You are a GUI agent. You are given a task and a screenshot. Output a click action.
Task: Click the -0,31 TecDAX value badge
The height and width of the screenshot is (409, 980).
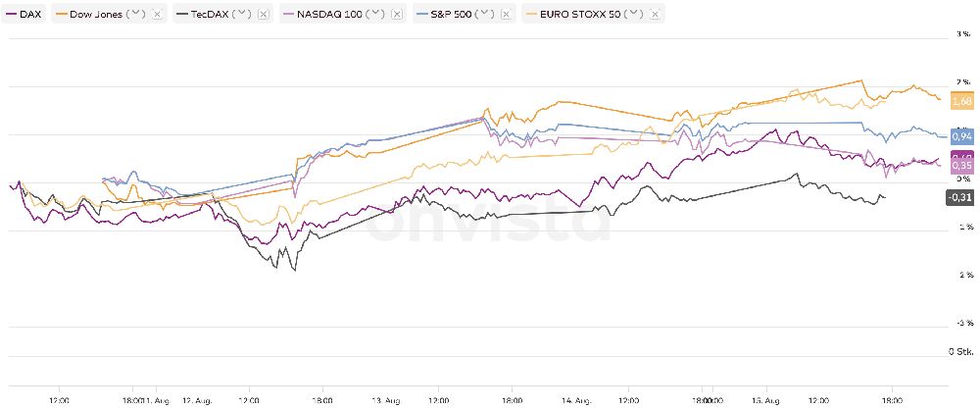point(959,197)
